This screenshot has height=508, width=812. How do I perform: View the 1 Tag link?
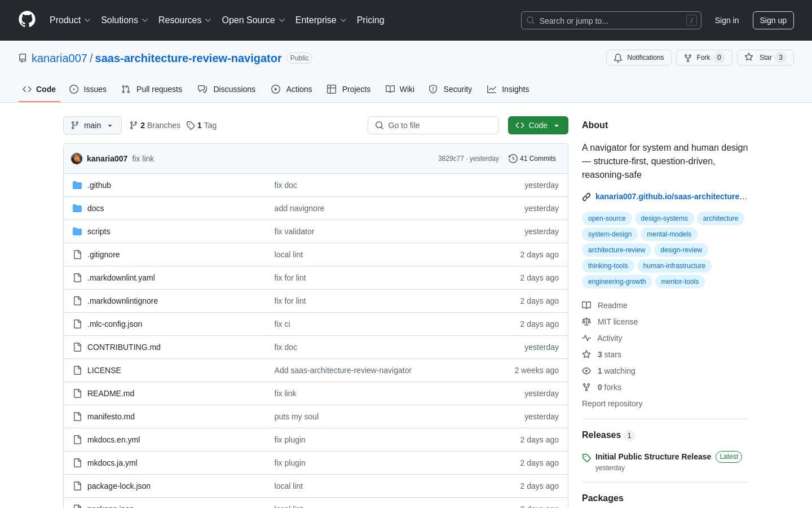point(202,125)
